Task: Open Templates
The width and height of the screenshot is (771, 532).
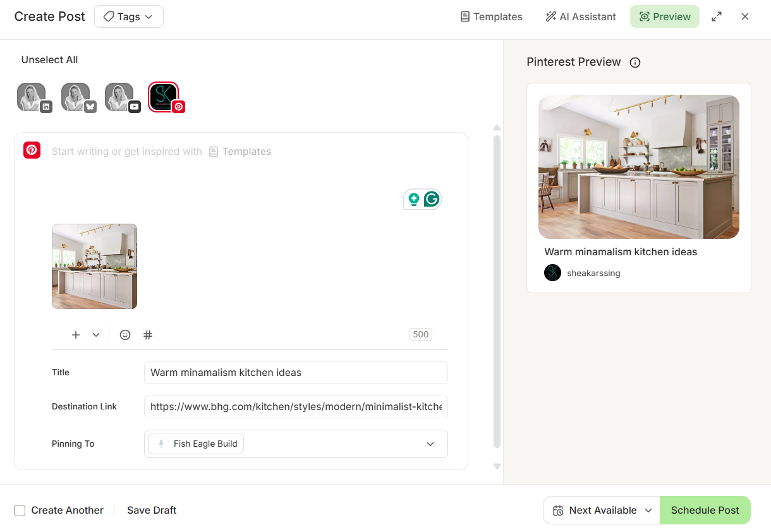Action: 491,16
